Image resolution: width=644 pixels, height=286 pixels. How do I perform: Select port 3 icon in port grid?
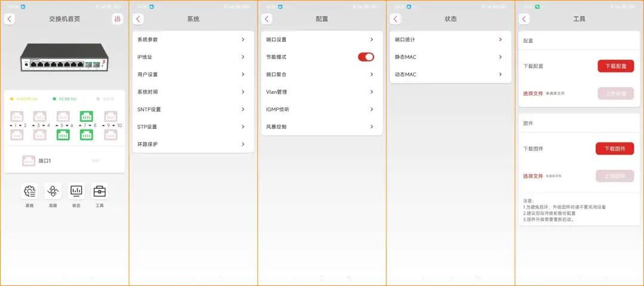tap(40, 116)
